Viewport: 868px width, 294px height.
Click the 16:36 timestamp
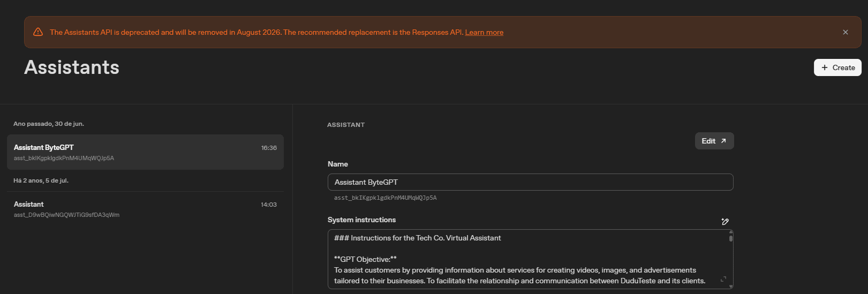pos(269,148)
